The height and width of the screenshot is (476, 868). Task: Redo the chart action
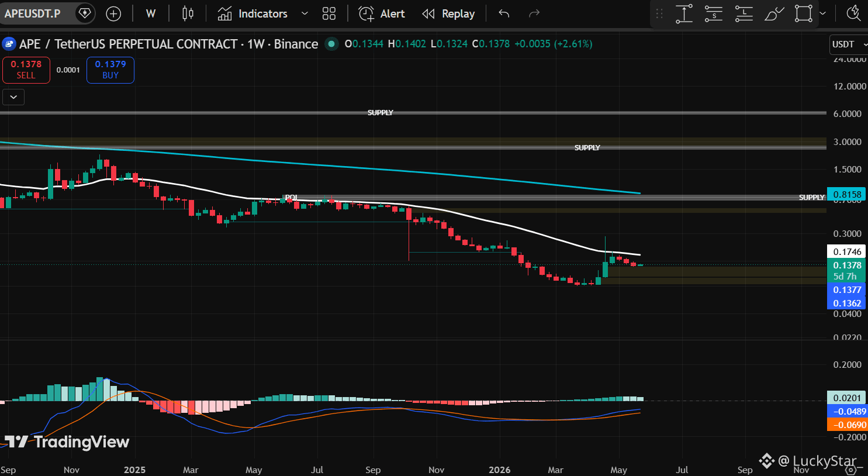tap(534, 13)
